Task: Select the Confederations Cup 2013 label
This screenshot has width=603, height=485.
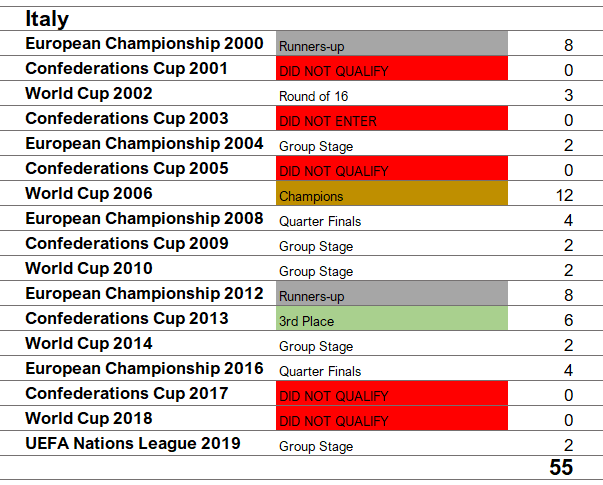Action: click(127, 318)
